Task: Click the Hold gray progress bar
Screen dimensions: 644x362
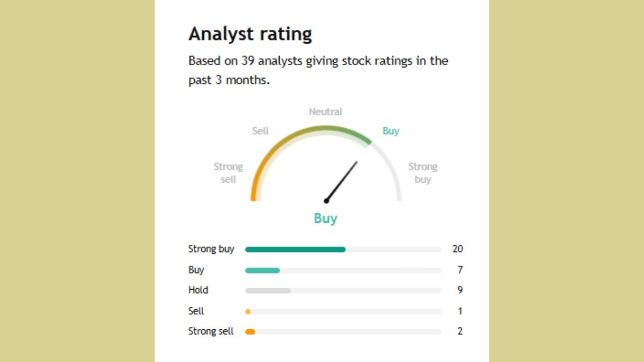Action: coord(268,291)
